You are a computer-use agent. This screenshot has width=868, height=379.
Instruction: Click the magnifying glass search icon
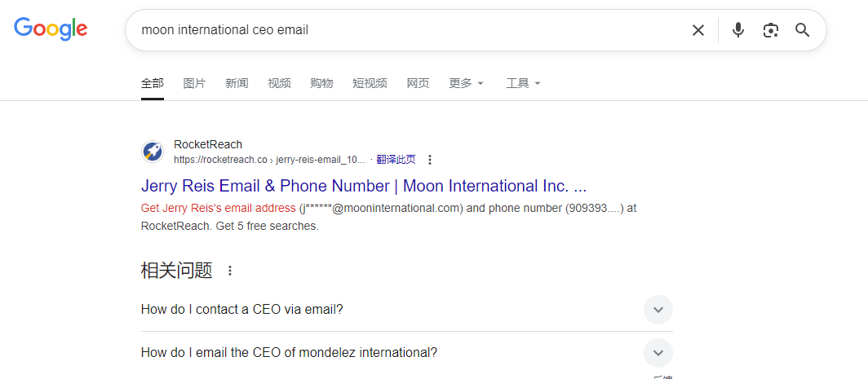pyautogui.click(x=802, y=30)
